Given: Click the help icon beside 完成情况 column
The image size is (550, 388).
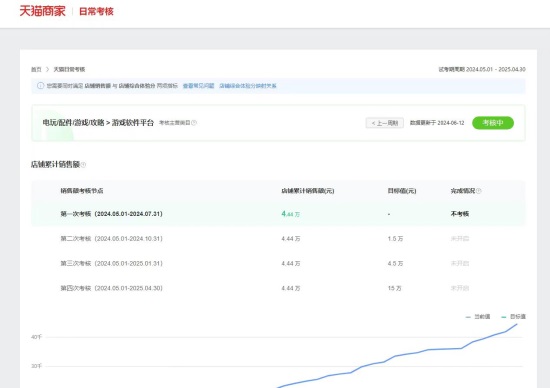Looking at the screenshot, I should (x=478, y=191).
